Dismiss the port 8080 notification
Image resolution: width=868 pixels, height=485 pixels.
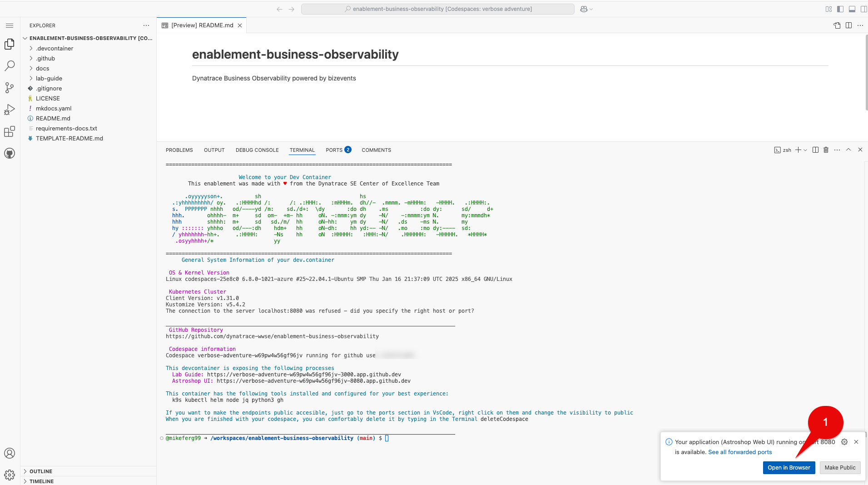click(x=856, y=442)
